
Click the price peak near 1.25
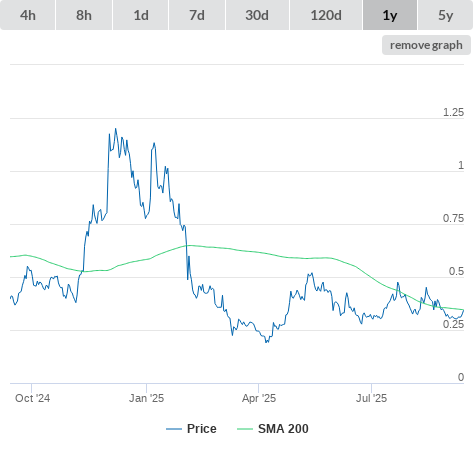coord(116,129)
